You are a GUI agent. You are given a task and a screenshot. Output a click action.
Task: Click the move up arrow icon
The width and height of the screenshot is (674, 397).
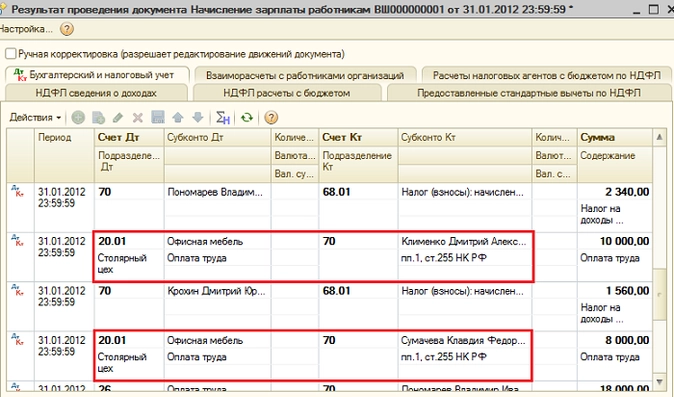coord(178,117)
